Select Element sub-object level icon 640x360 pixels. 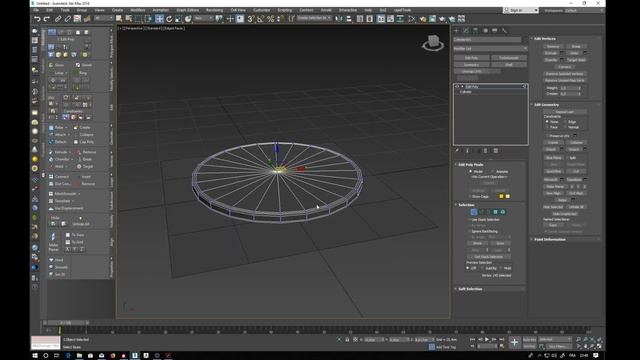[x=503, y=212]
